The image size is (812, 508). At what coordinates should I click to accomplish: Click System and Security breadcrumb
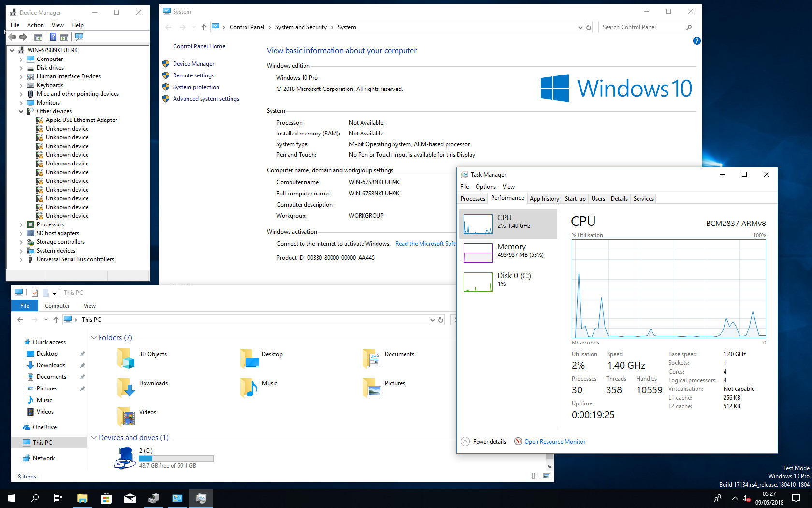point(301,27)
